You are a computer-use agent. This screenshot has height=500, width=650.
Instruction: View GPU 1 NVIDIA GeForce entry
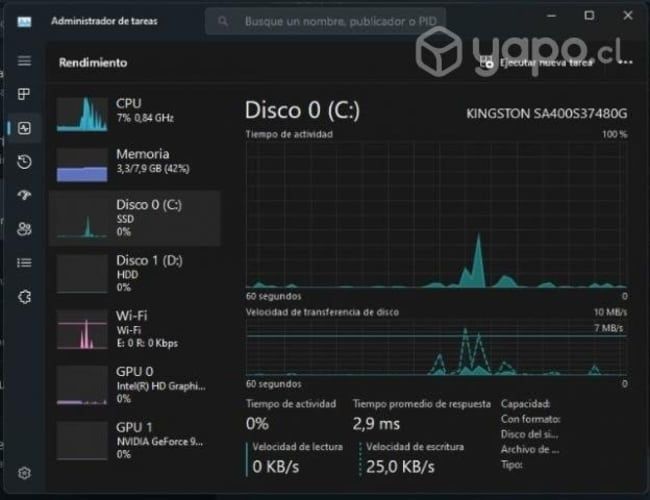pos(135,440)
